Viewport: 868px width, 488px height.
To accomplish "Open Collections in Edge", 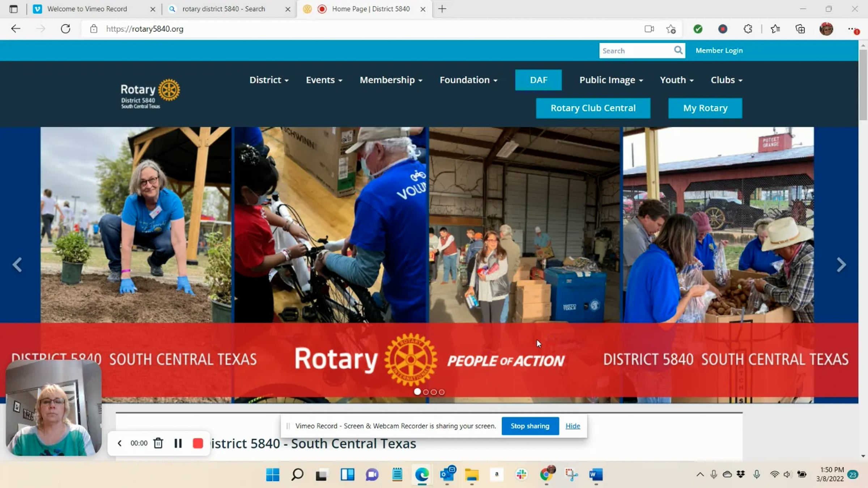I will point(800,29).
